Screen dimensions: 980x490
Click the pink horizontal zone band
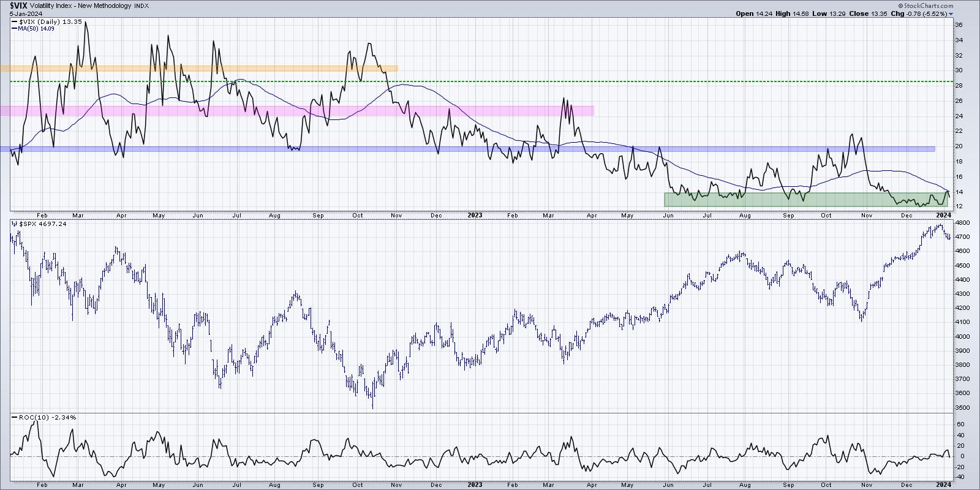(296, 111)
